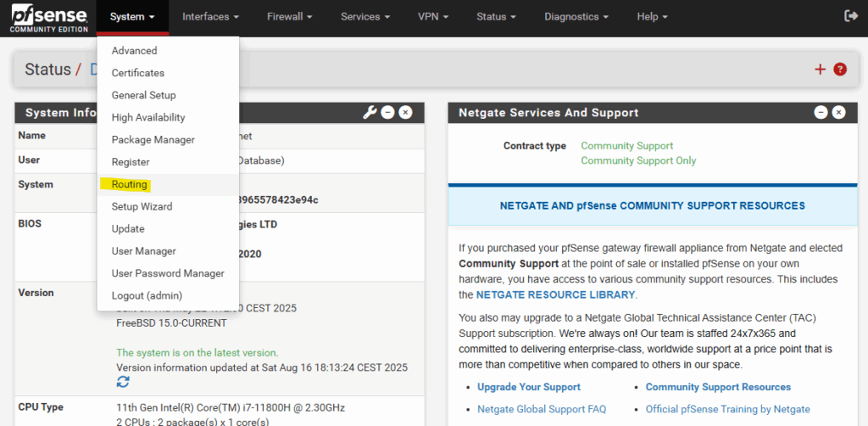The height and width of the screenshot is (426, 868).
Task: Open Community Support Resources link
Action: click(718, 387)
